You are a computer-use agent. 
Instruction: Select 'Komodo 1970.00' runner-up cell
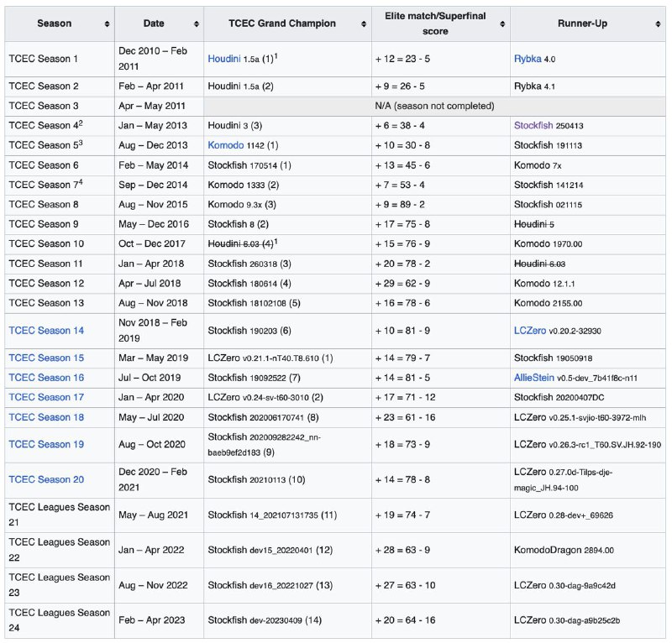pos(587,243)
